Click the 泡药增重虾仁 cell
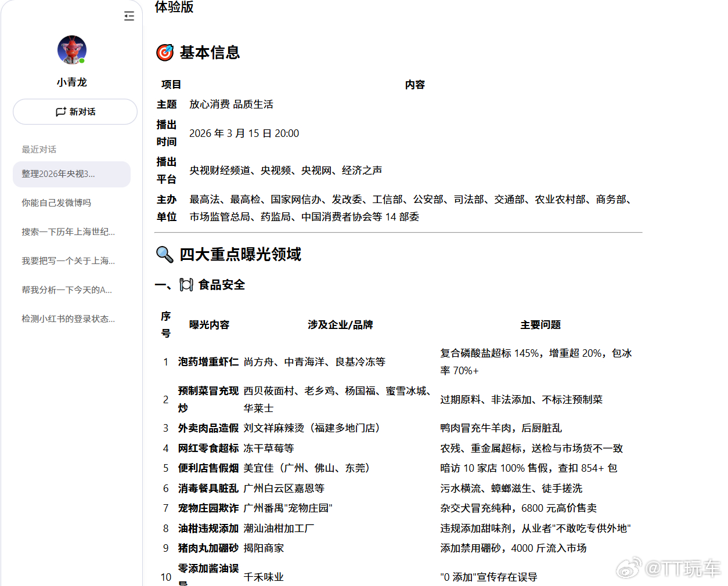 208,362
